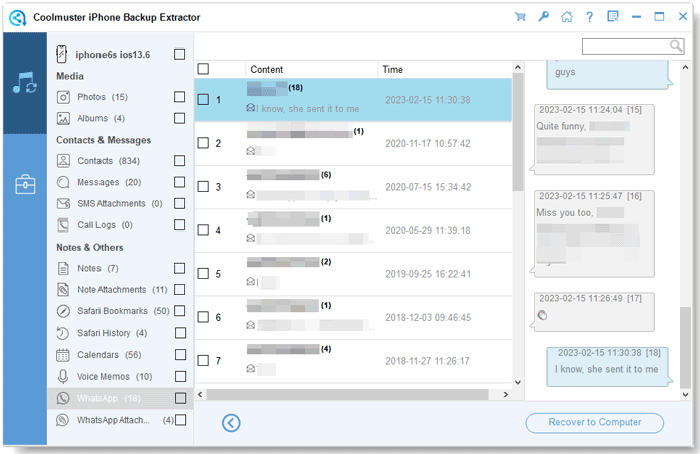Click conversation list vertical scrollbar thumb
This screenshot has height=454, width=700.
(518, 132)
